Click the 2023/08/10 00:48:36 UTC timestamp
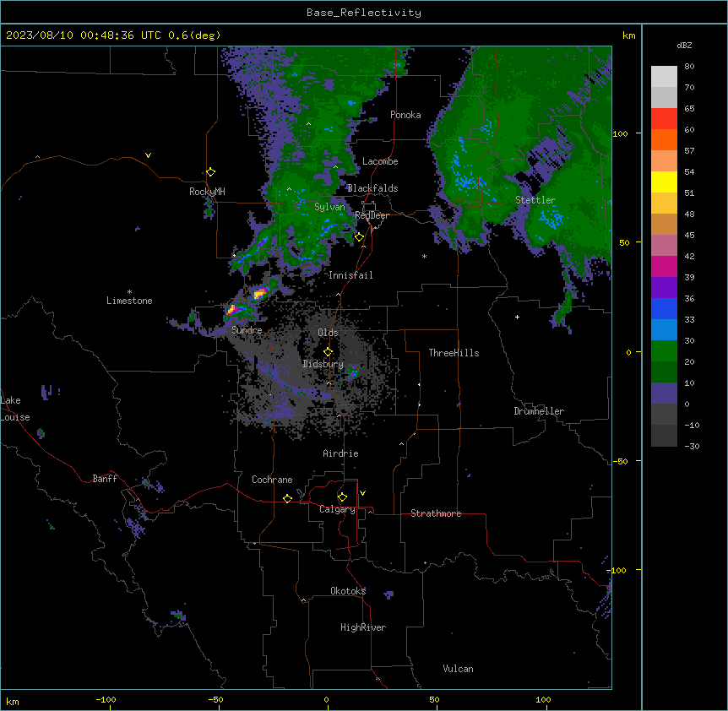Viewport: 728px width, 711px height. click(x=84, y=35)
